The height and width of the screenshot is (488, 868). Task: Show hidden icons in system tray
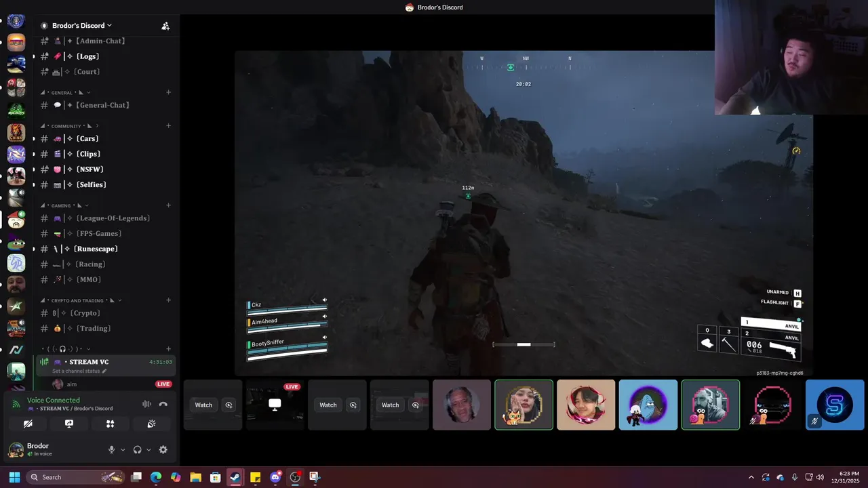pos(751,477)
